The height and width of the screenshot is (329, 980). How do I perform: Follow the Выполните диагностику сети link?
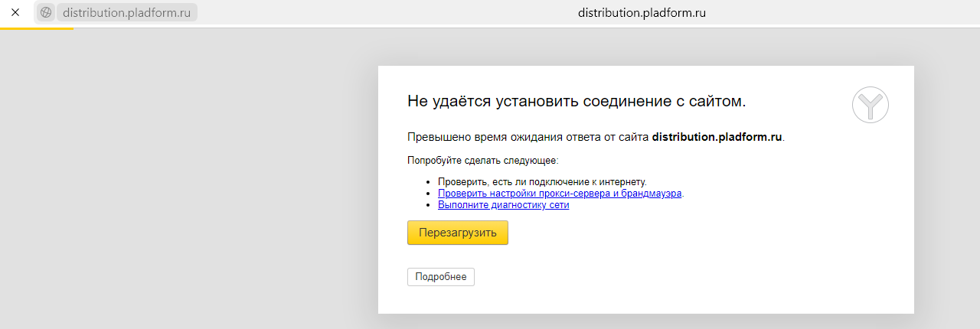coord(503,205)
